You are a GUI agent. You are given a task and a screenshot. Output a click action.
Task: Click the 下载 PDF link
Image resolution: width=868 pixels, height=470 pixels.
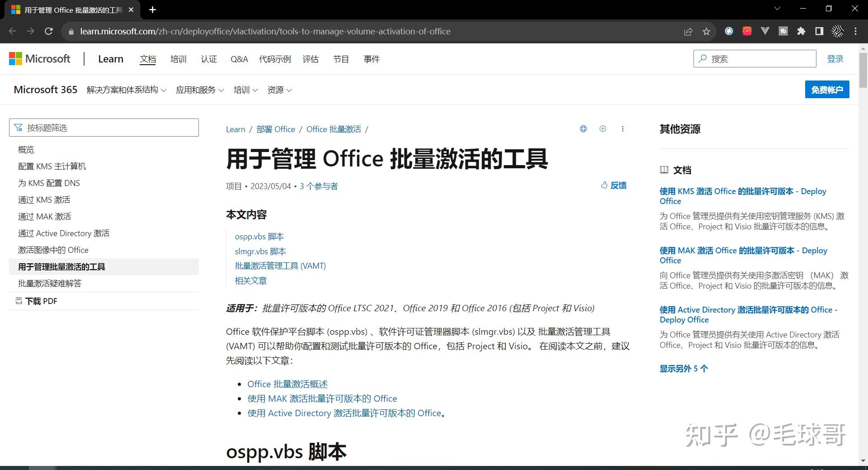tap(37, 301)
